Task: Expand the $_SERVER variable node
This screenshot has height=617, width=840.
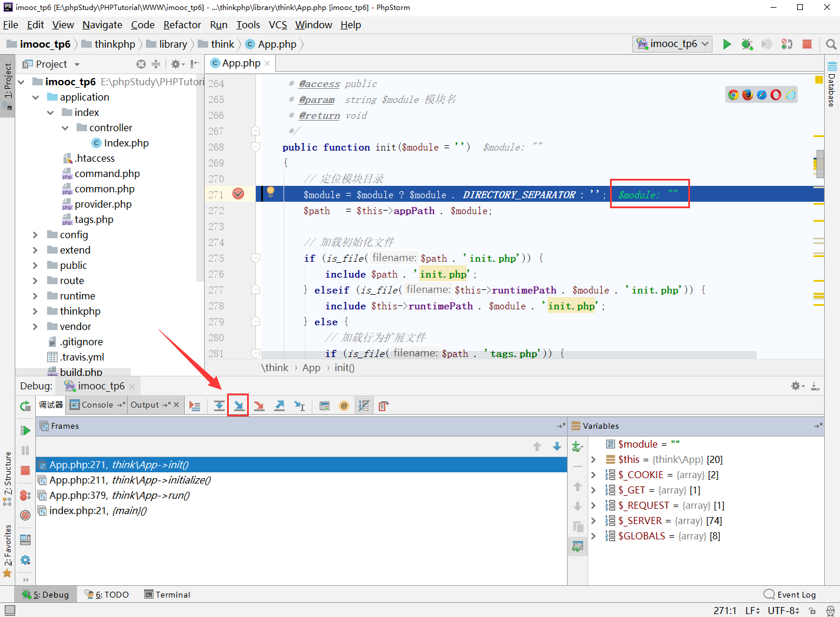Action: (x=594, y=521)
